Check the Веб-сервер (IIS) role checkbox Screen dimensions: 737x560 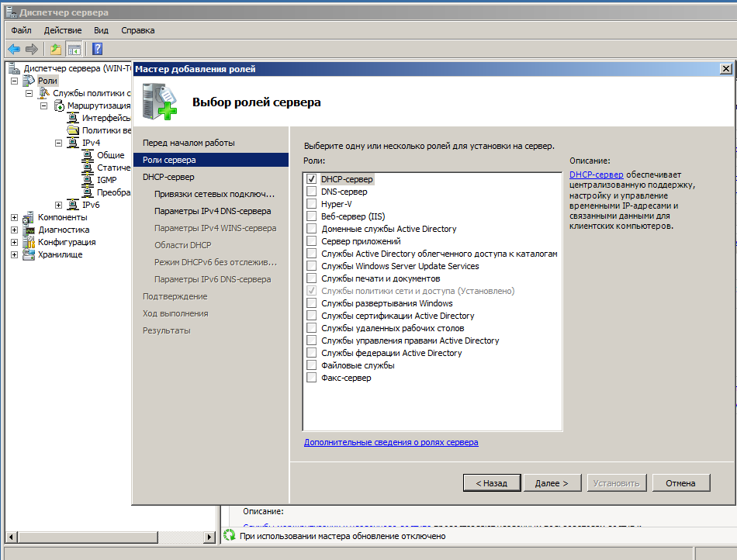[x=311, y=216]
